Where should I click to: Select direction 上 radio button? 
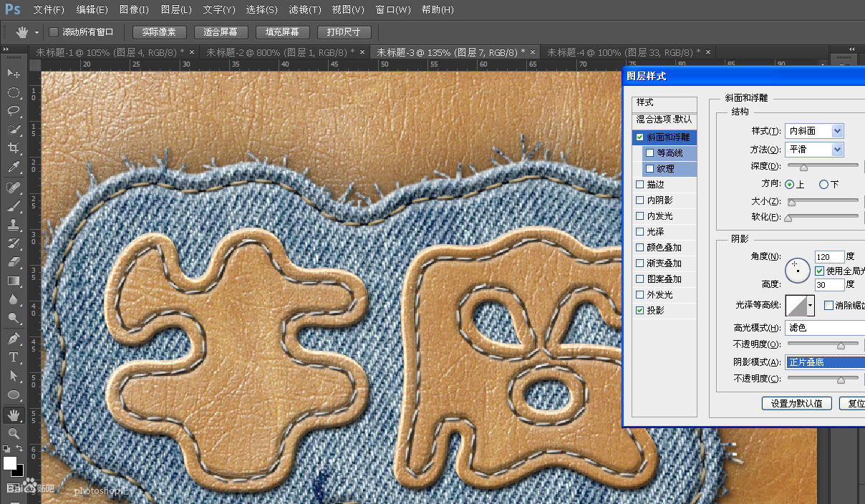point(790,184)
